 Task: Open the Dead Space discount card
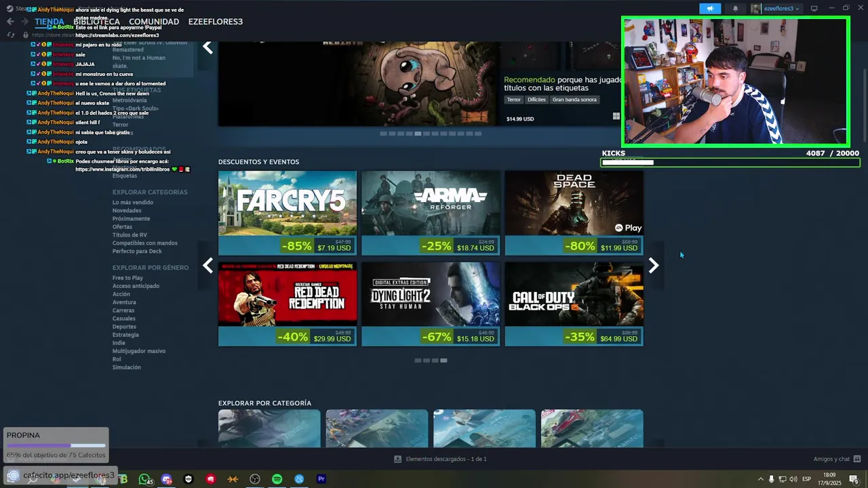(x=574, y=213)
